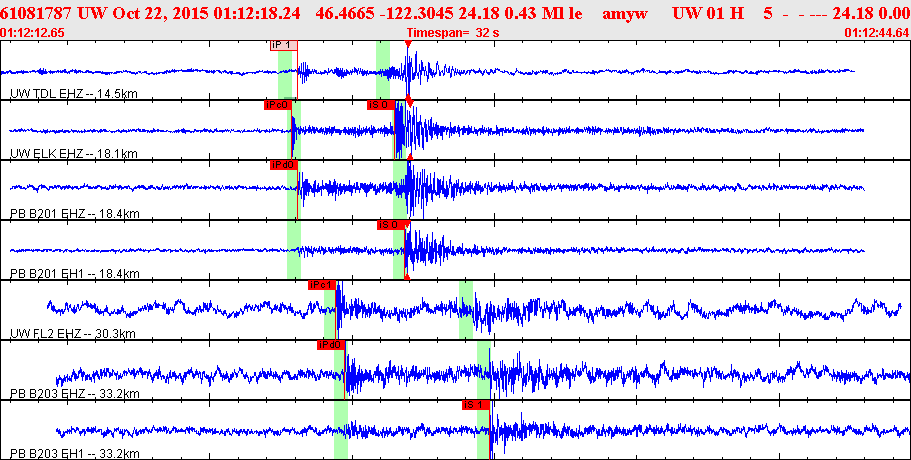Screen dimensions: 911x460
Task: Click the iPc1 pick flag on FL2 trace
Action: (322, 285)
